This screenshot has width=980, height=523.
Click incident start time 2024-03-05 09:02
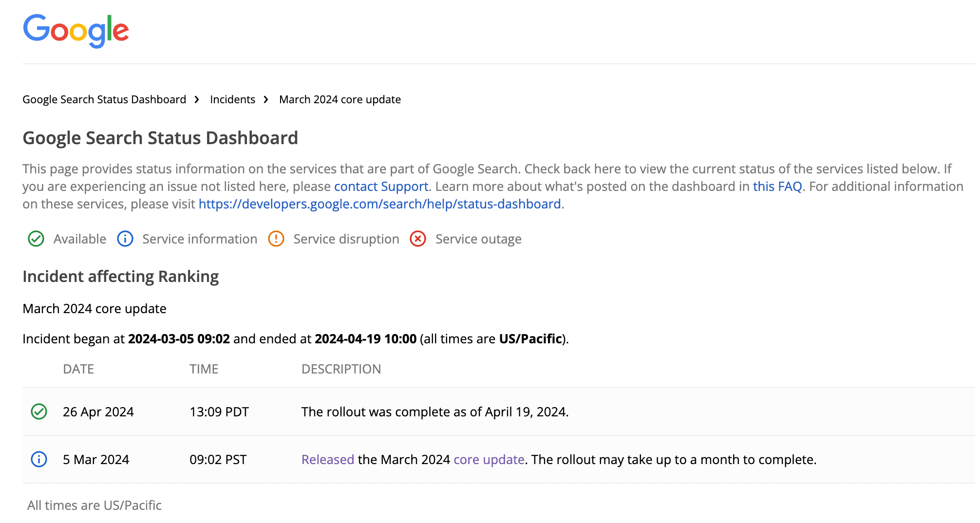[179, 339]
